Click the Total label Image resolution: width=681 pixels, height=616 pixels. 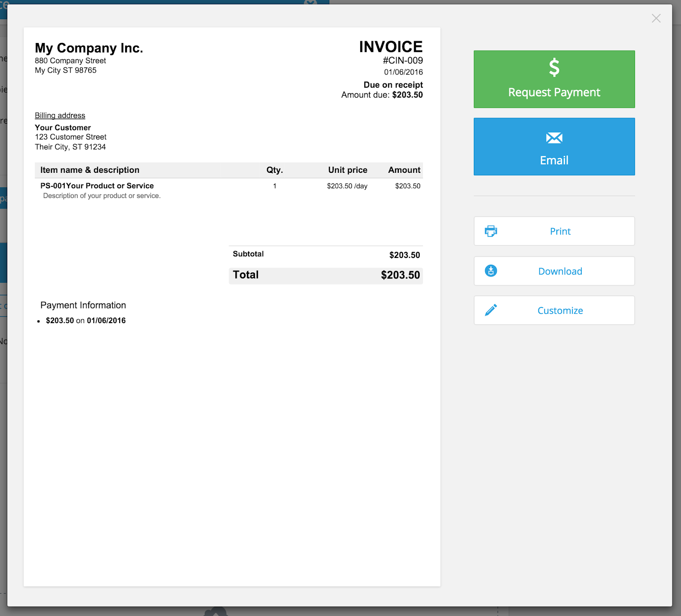pyautogui.click(x=246, y=275)
